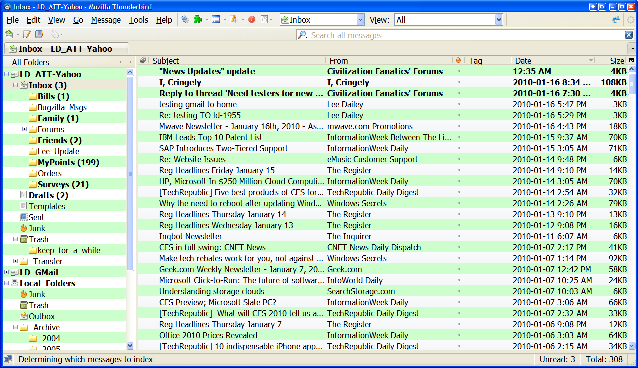Select the "Office 2010 Prices Revealed" message
Viewport: 638px width, 368px height.
pos(383,335)
